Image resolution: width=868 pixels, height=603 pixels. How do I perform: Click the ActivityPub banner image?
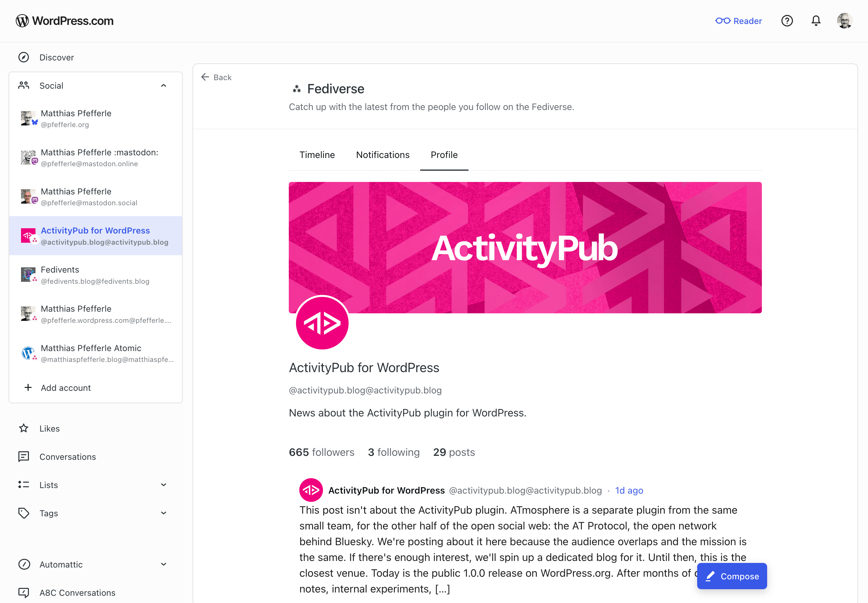(525, 247)
